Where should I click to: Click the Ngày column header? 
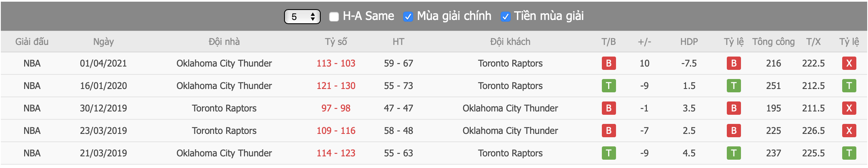103,42
